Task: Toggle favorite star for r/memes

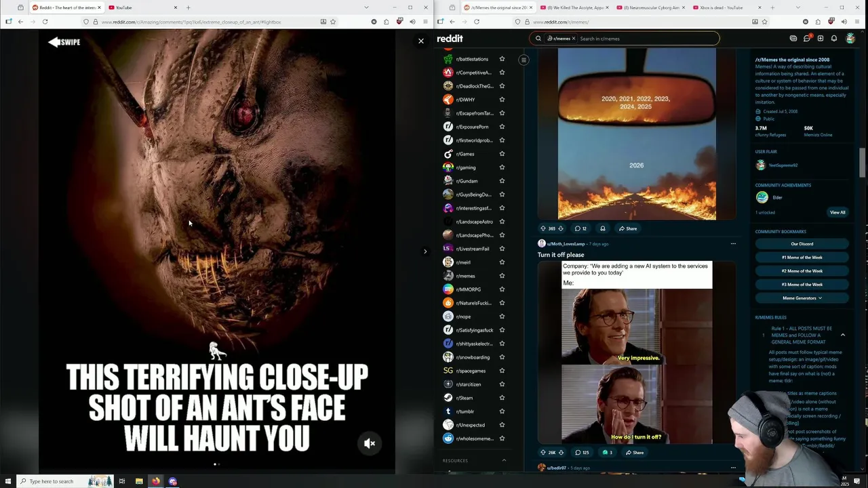Action: click(502, 276)
